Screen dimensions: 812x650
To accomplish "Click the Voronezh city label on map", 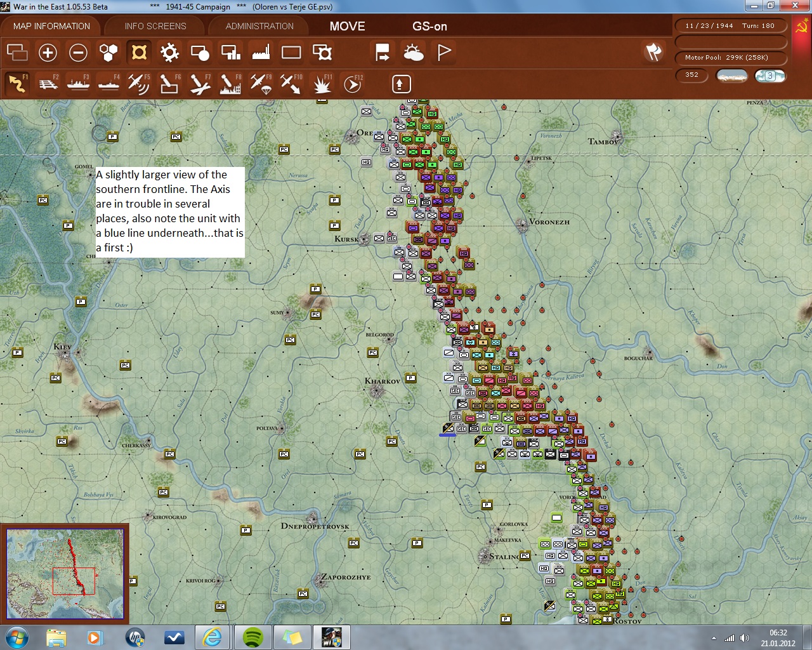I will 549,222.
